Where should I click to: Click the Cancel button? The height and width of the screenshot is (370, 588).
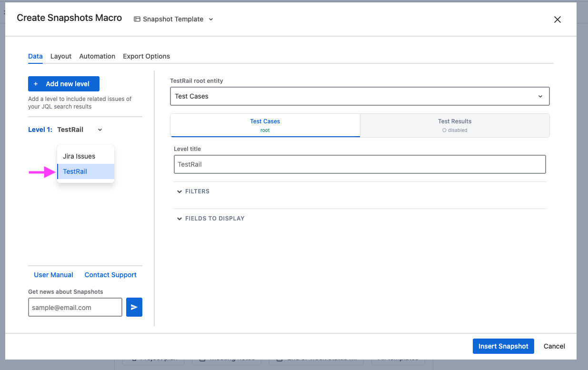click(x=554, y=346)
